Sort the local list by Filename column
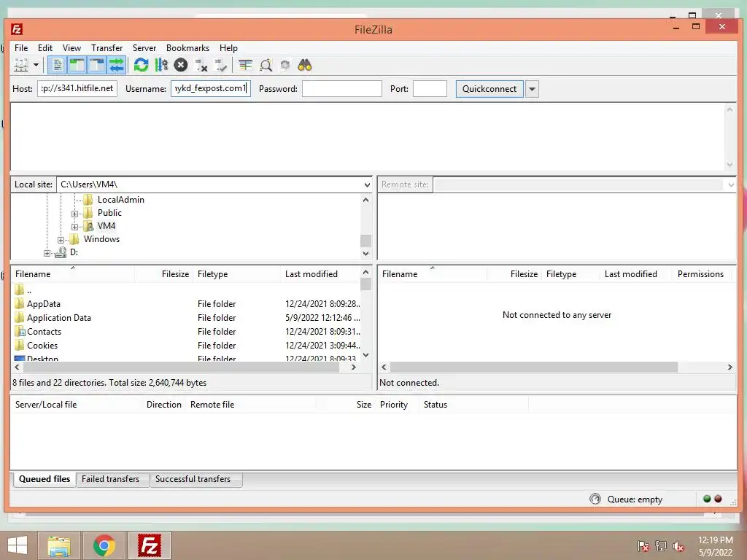The height and width of the screenshot is (560, 747). click(73, 274)
